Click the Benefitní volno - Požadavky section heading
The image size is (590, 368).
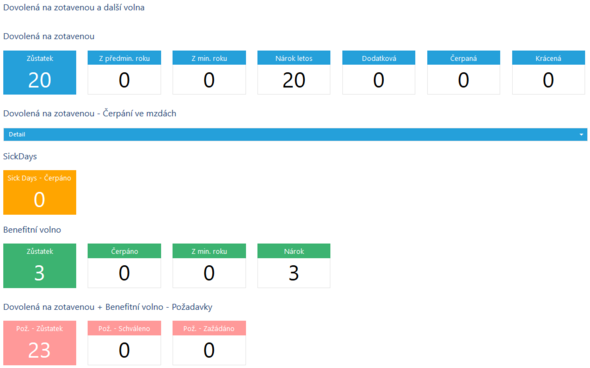pyautogui.click(x=108, y=307)
